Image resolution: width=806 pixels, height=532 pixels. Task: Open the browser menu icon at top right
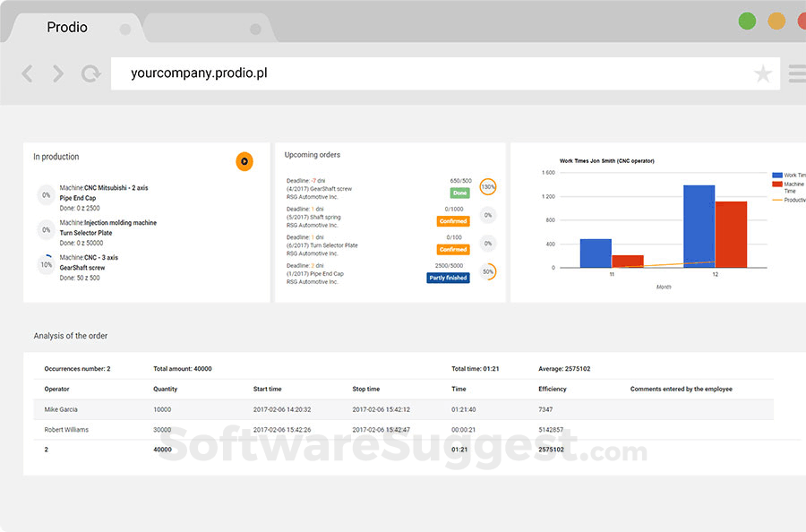tap(796, 73)
